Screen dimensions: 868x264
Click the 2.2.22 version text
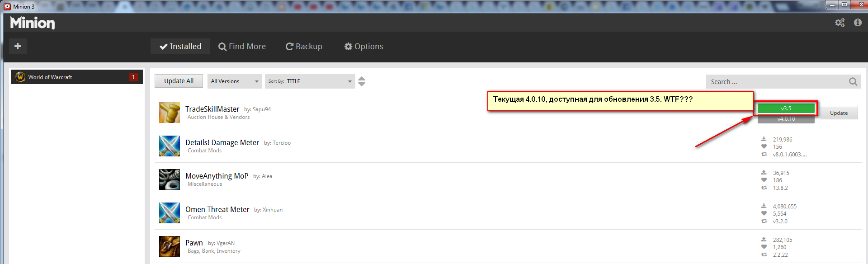pos(780,255)
